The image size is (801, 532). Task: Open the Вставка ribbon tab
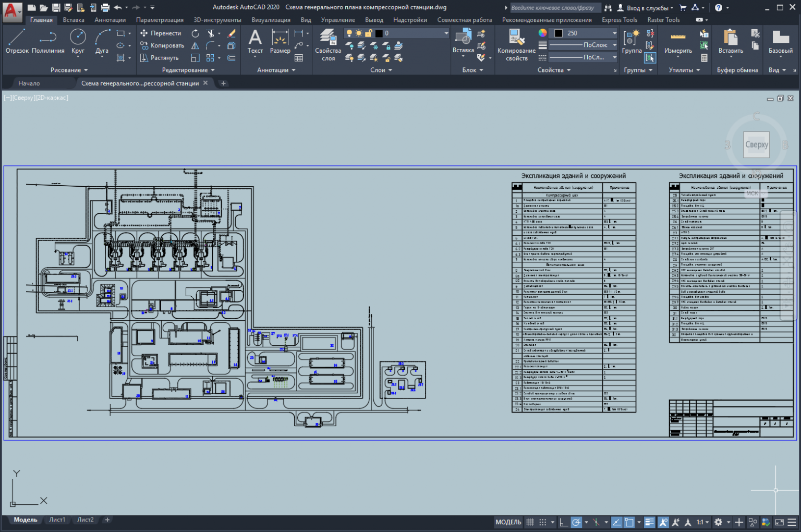[74, 20]
